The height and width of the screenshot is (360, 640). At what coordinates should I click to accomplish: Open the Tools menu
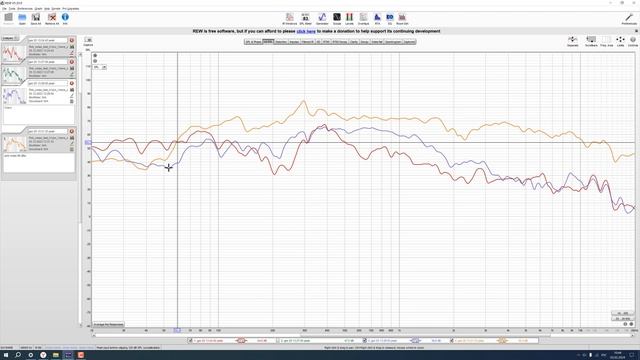pos(12,9)
